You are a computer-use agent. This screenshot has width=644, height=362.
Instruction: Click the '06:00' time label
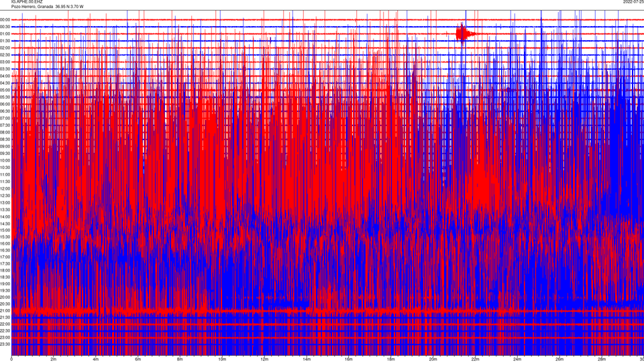[5, 105]
